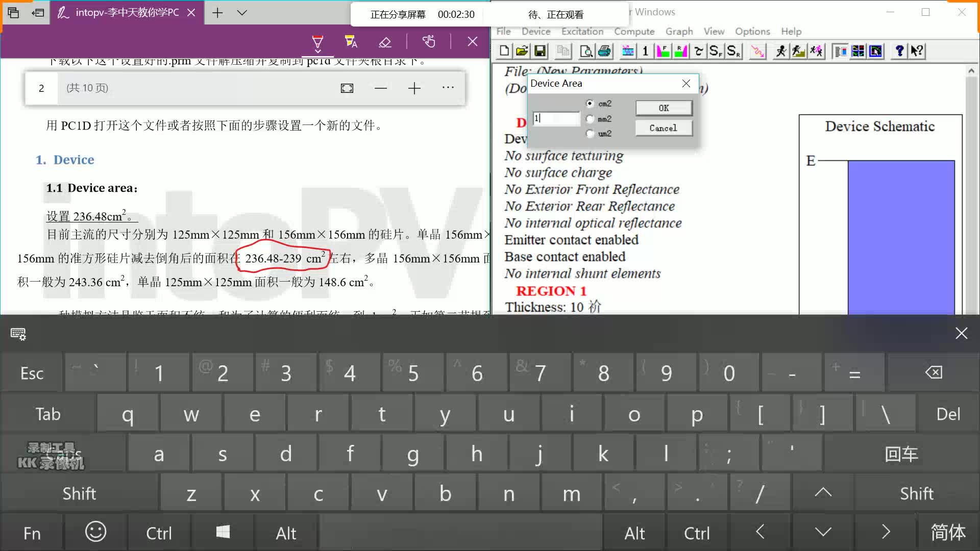This screenshot has height=551, width=980.
Task: Select the cm2 unit radio button
Action: click(x=590, y=104)
